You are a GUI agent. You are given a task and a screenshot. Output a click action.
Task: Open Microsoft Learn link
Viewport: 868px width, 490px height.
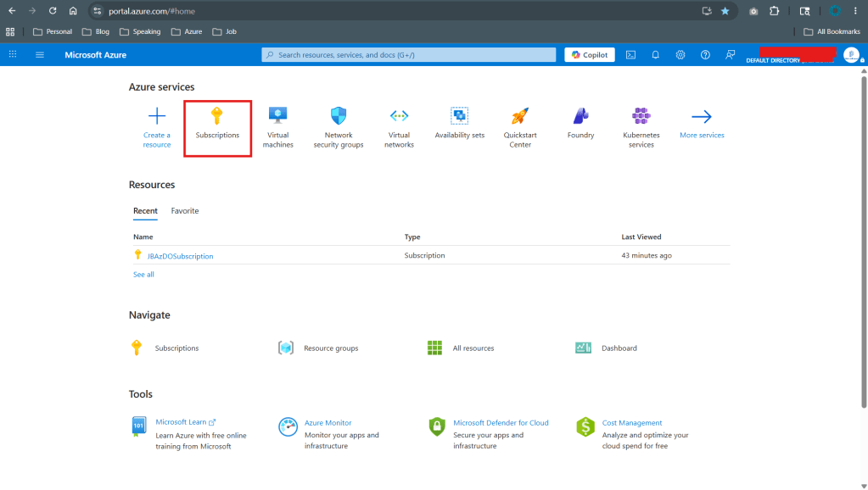[186, 422]
